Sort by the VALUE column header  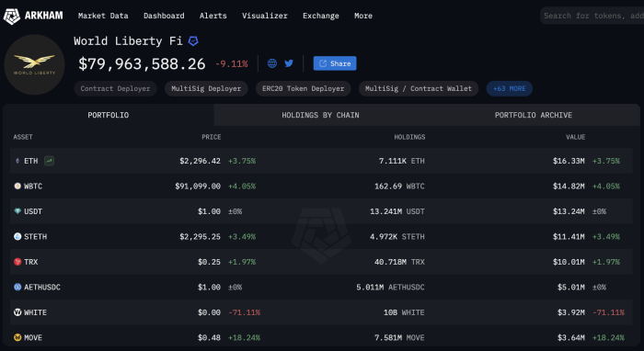point(575,137)
